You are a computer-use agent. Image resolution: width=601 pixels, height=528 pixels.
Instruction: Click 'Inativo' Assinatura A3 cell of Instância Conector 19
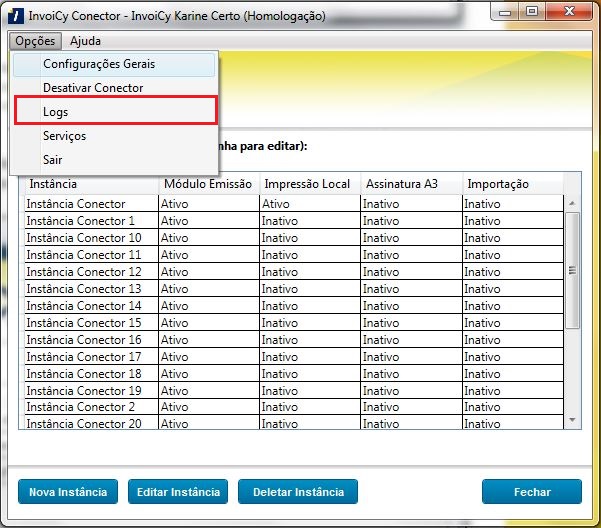[x=411, y=390]
